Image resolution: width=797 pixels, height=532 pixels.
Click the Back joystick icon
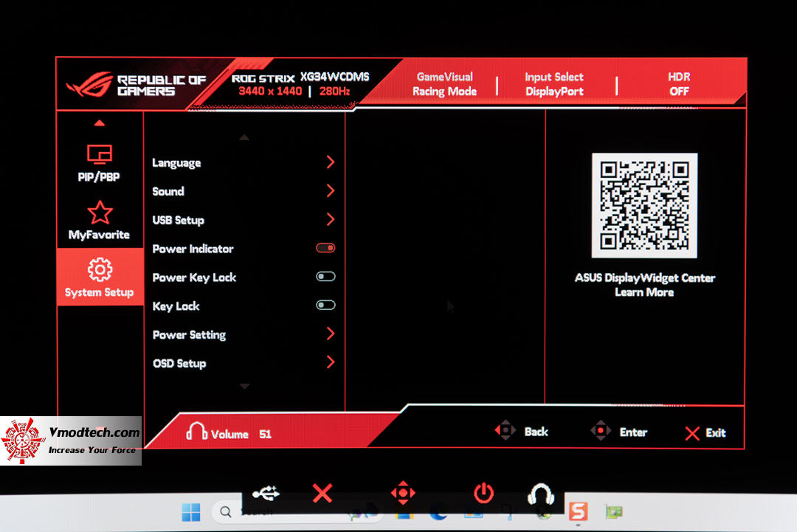(x=506, y=430)
